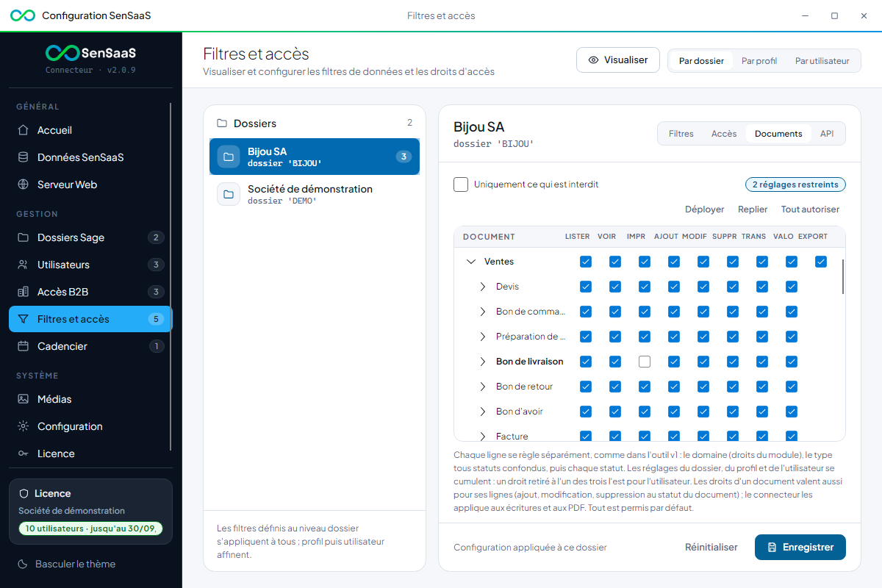Expand the Bon d'avoir row
This screenshot has height=588, width=882.
(x=483, y=412)
